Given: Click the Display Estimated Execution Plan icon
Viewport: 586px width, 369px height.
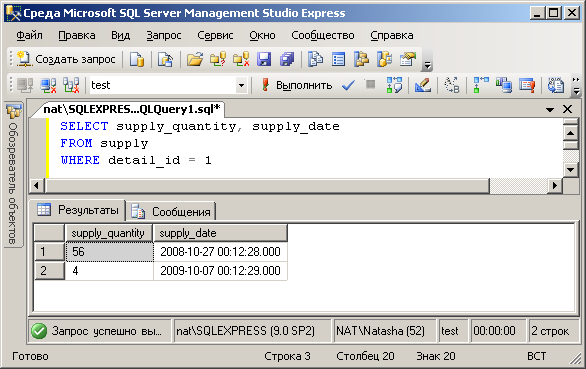Looking at the screenshot, I should 394,85.
